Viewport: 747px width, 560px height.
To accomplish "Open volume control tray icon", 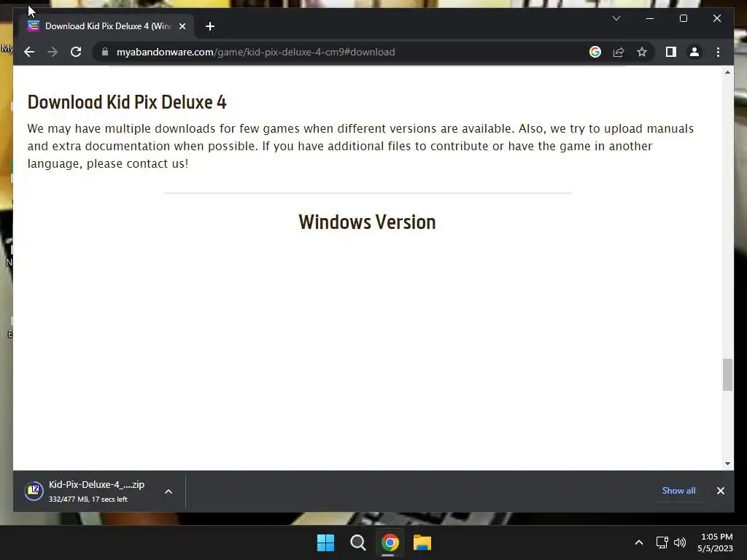I will [x=680, y=542].
